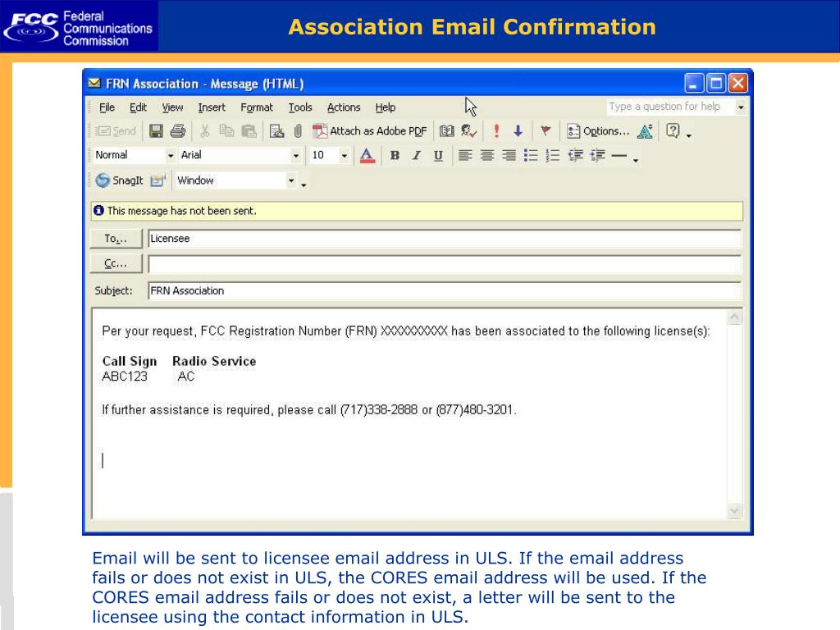The image size is (840, 630).
Task: Click the Print icon
Action: pyautogui.click(x=178, y=130)
